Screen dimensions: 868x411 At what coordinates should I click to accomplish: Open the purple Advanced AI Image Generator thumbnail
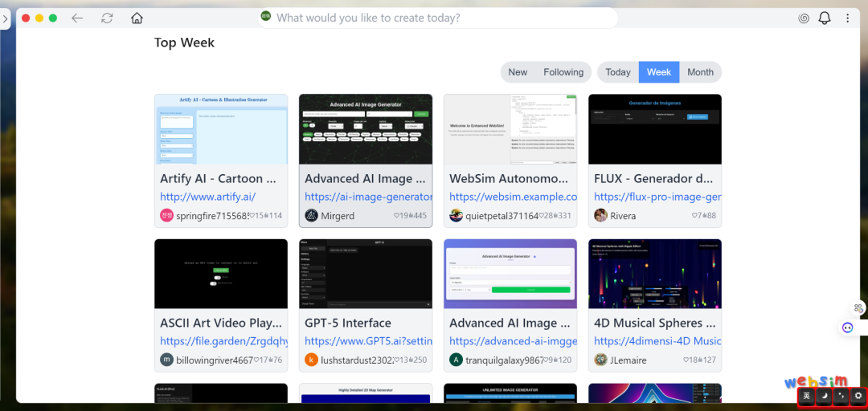pos(510,274)
